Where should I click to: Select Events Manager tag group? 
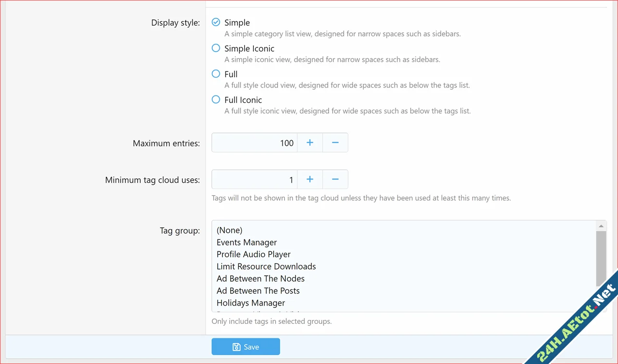pos(247,242)
